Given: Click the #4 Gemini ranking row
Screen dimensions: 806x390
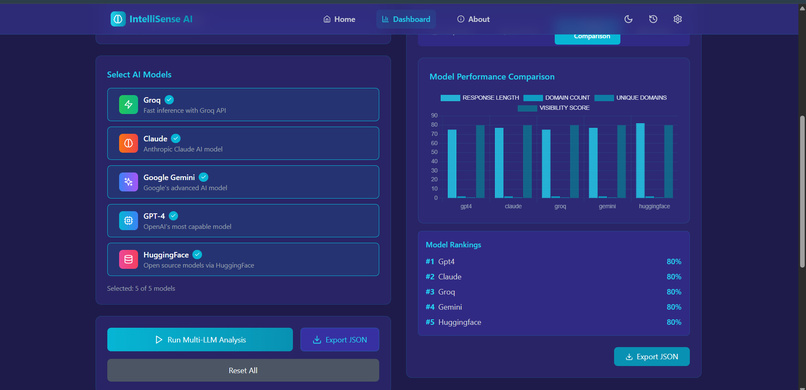Looking at the screenshot, I should (x=554, y=307).
